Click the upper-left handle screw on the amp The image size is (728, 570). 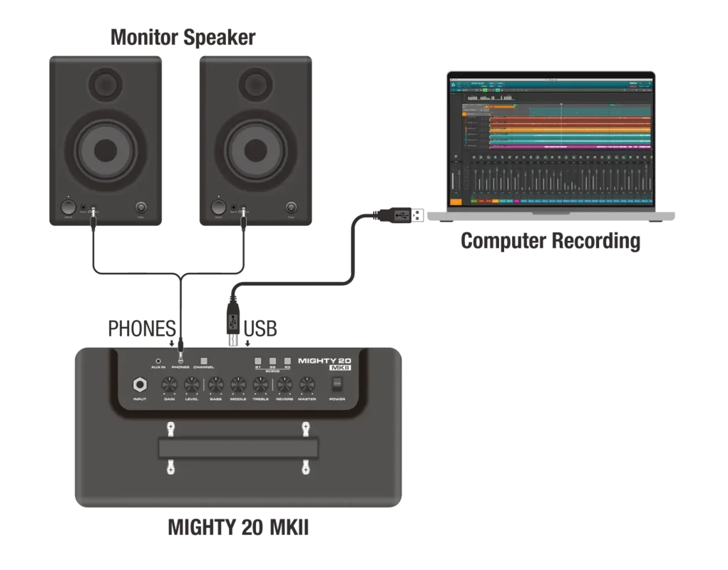(170, 427)
